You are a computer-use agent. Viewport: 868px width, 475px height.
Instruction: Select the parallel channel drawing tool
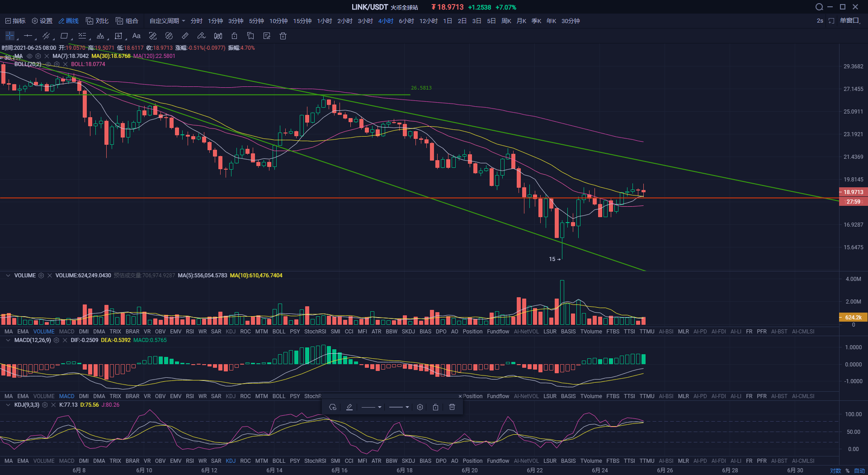(x=46, y=36)
